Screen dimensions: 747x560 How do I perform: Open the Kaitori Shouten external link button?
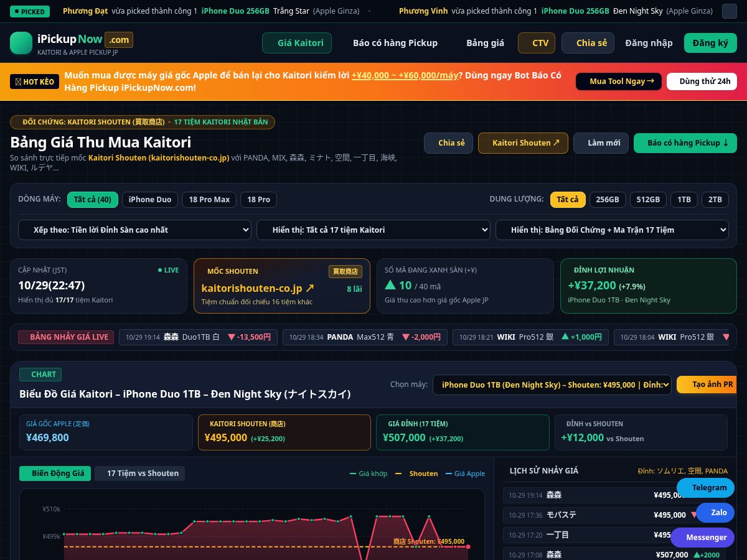coord(523,142)
